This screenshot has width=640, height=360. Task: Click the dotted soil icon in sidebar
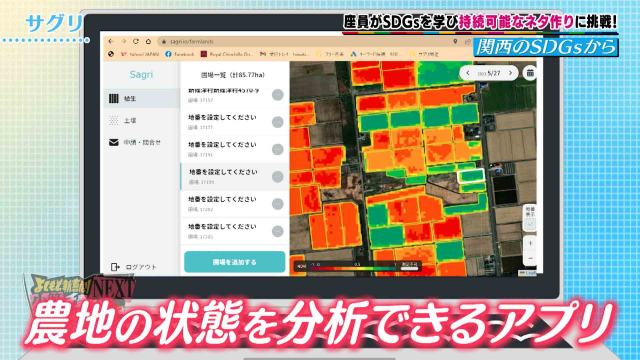click(114, 120)
